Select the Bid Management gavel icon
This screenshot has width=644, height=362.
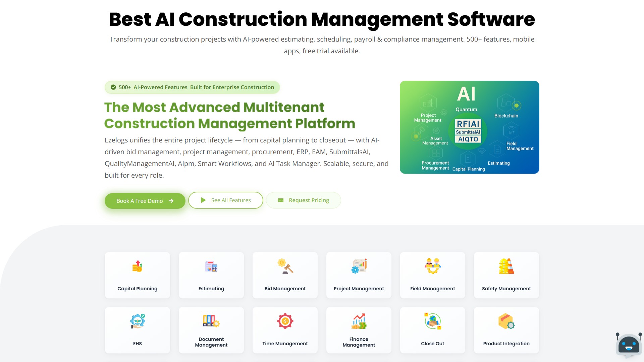click(x=285, y=267)
